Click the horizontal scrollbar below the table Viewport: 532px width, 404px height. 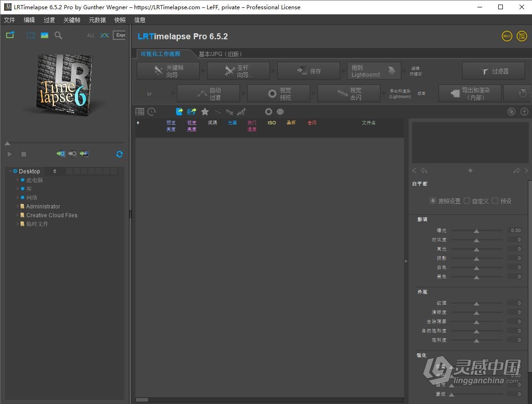pos(270,399)
